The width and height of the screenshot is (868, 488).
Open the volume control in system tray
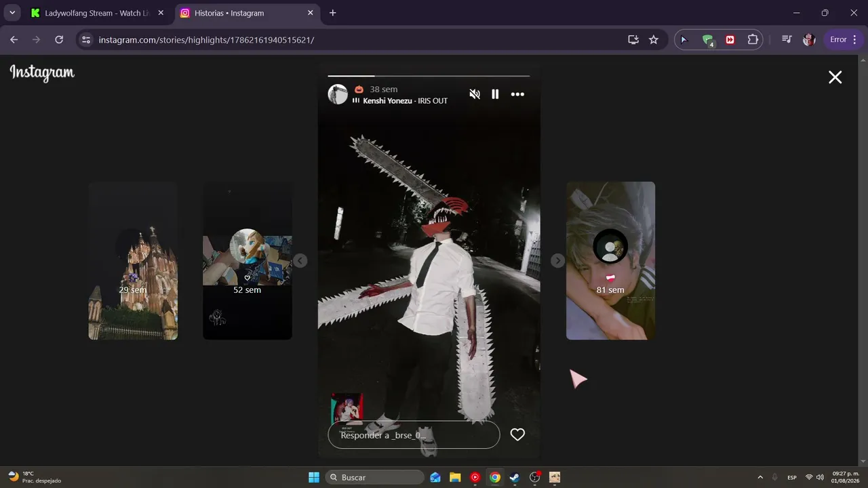(821, 477)
